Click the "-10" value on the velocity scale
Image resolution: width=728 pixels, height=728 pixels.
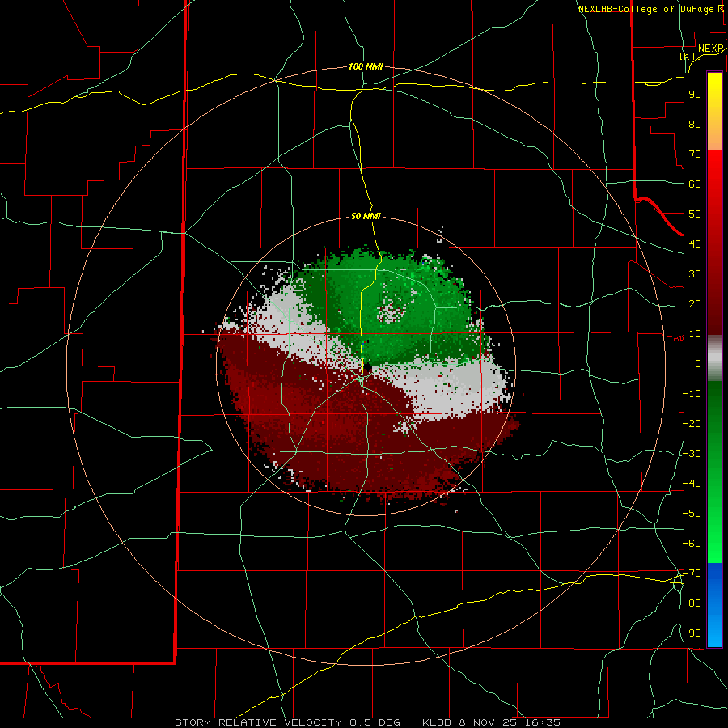pos(692,394)
